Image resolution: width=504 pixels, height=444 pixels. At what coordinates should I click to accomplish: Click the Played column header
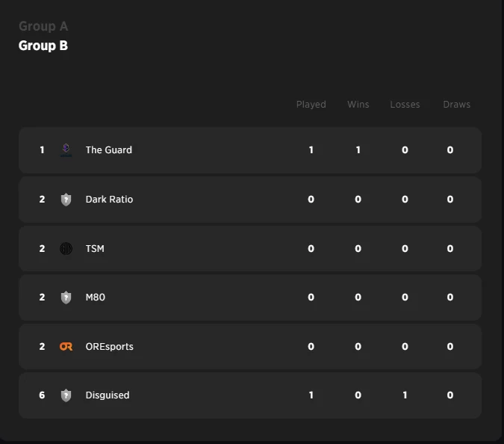(x=311, y=105)
